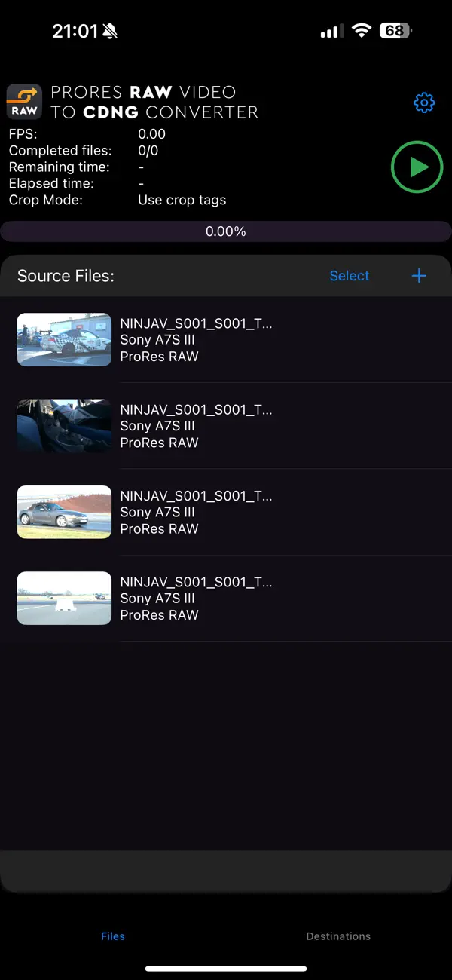This screenshot has height=980, width=452.
Task: Tap the green play button to start conversion
Action: [x=417, y=167]
